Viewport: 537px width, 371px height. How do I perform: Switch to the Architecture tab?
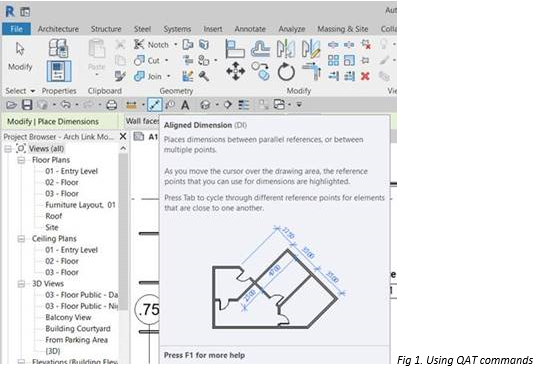[58, 29]
